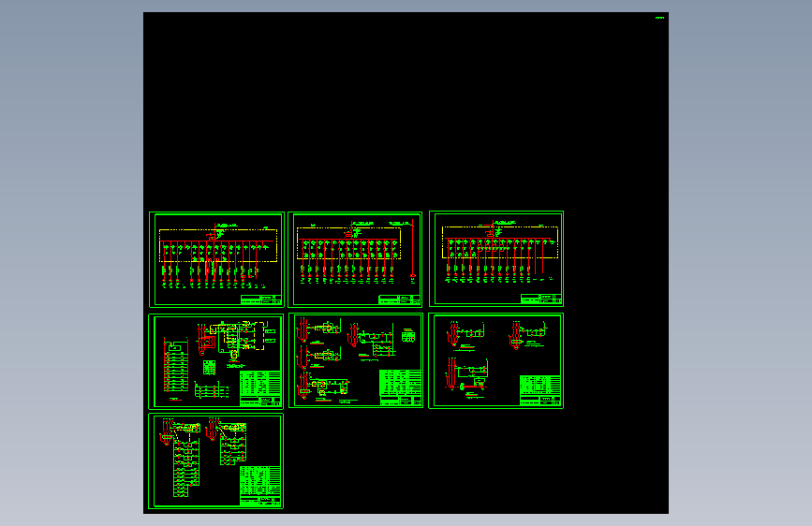The height and width of the screenshot is (526, 812).
Task: Select the third distribution diagram sheet in top row
Action: coord(496,259)
